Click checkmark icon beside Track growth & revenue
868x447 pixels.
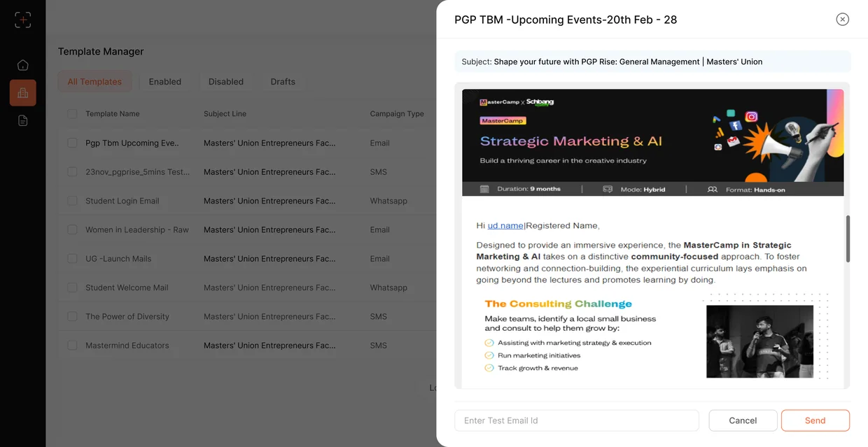[x=489, y=368]
